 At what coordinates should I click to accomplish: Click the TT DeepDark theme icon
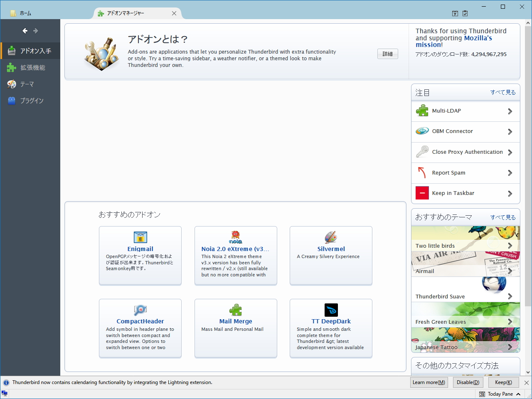331,310
